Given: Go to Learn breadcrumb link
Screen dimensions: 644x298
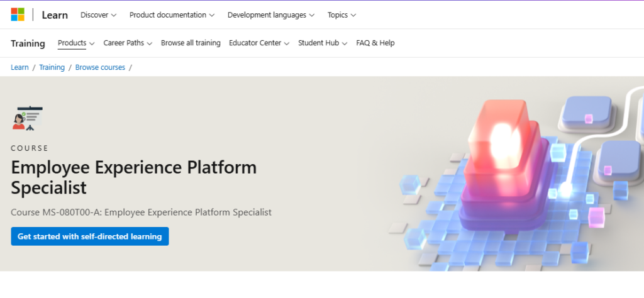Looking at the screenshot, I should [x=19, y=67].
